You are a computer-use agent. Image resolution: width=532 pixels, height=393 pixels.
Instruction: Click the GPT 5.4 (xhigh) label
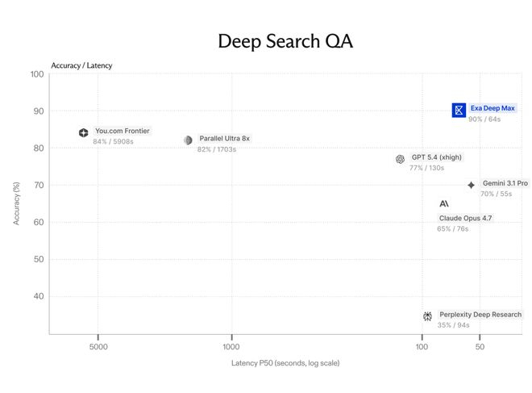click(x=437, y=157)
